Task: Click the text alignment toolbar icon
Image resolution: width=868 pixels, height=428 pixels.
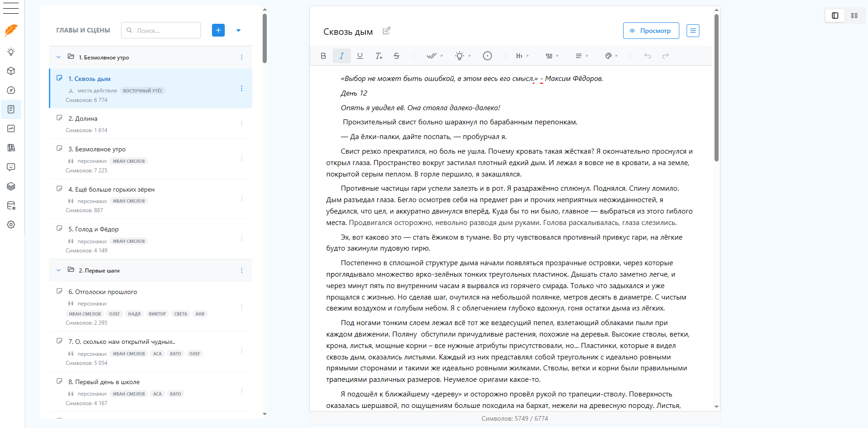Action: click(x=578, y=56)
